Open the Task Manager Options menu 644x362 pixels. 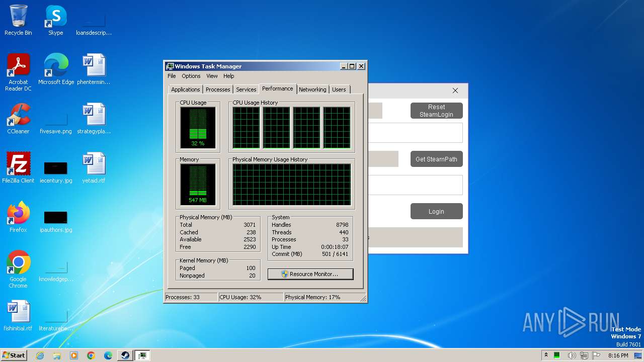pyautogui.click(x=191, y=76)
